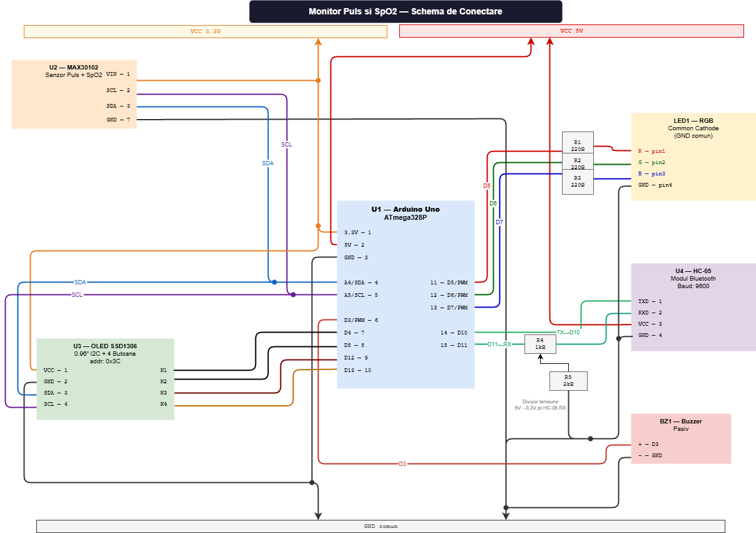Click Arduino pin 'GND — 3'
756x533 pixels.
click(x=355, y=257)
